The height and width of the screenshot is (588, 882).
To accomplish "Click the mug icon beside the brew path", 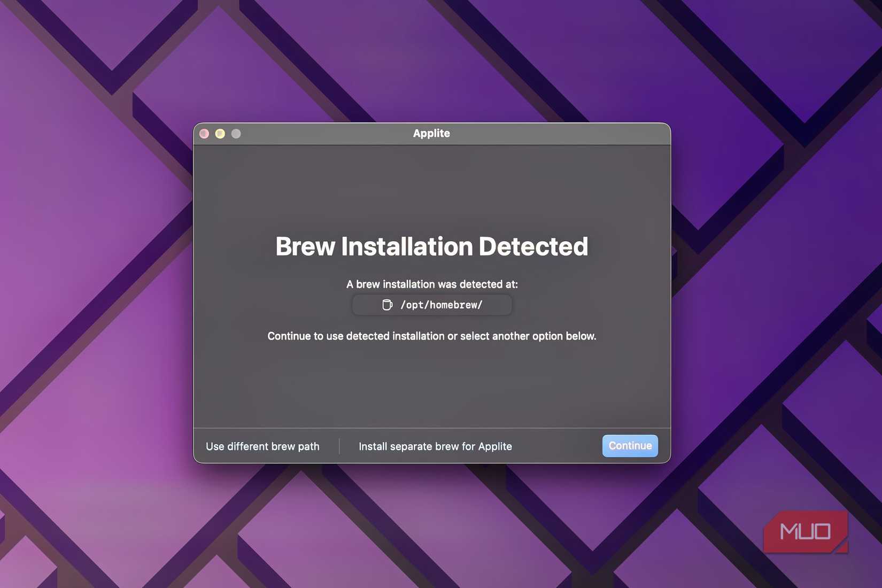I will pos(387,305).
